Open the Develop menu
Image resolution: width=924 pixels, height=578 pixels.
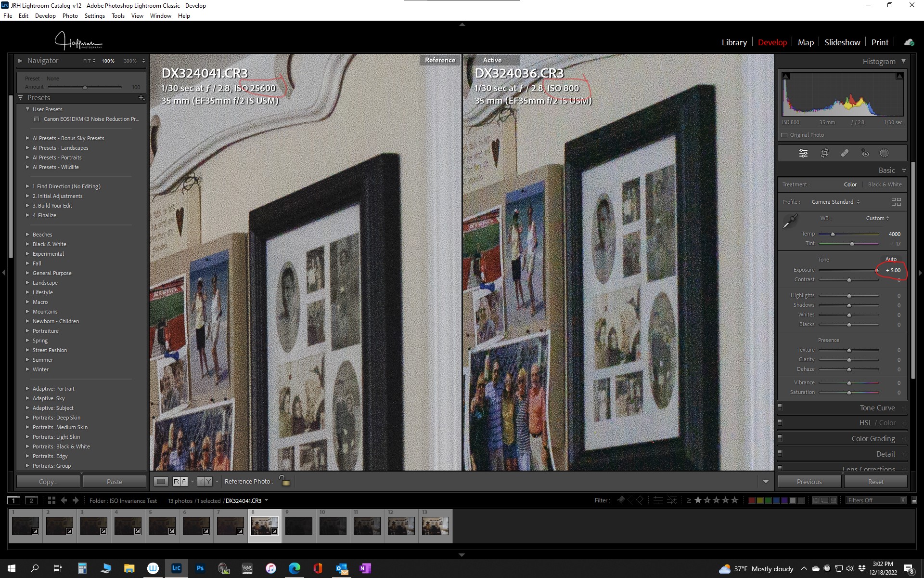point(45,16)
